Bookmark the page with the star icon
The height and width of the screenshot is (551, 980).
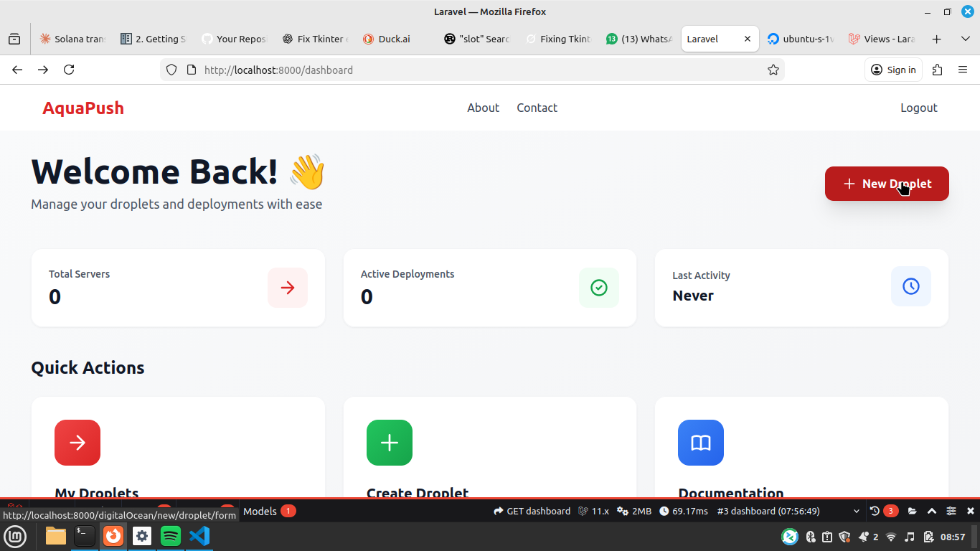pyautogui.click(x=773, y=70)
